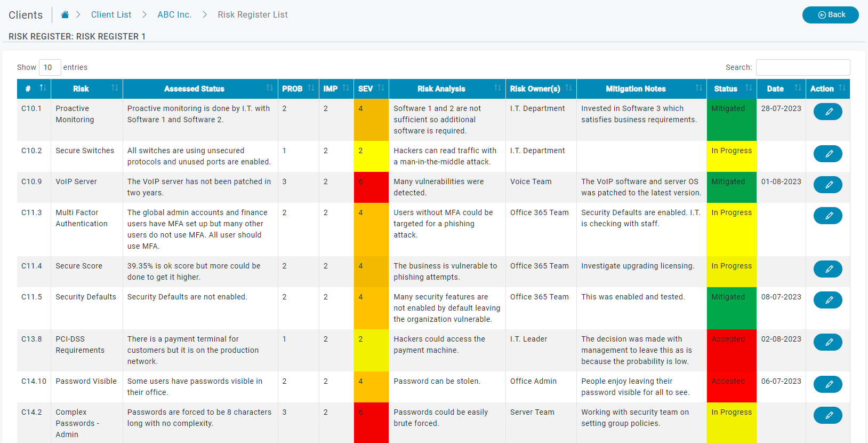Edit the C11.4 Secure Score row
The image size is (868, 443).
point(827,269)
